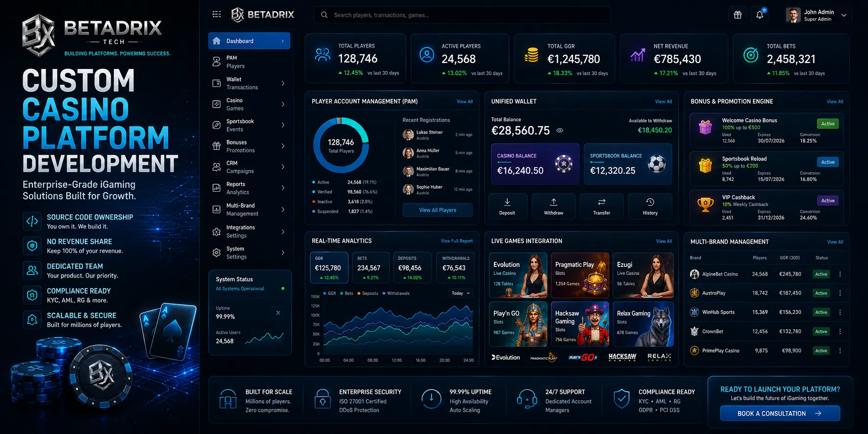Image resolution: width=868 pixels, height=434 pixels.
Task: Open options menu for AustroPlay row
Action: point(840,293)
